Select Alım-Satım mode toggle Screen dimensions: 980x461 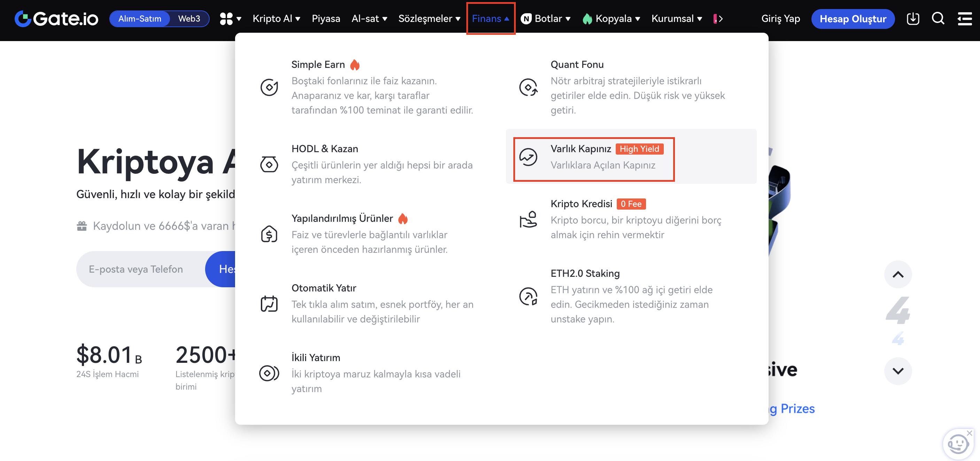[x=140, y=19]
